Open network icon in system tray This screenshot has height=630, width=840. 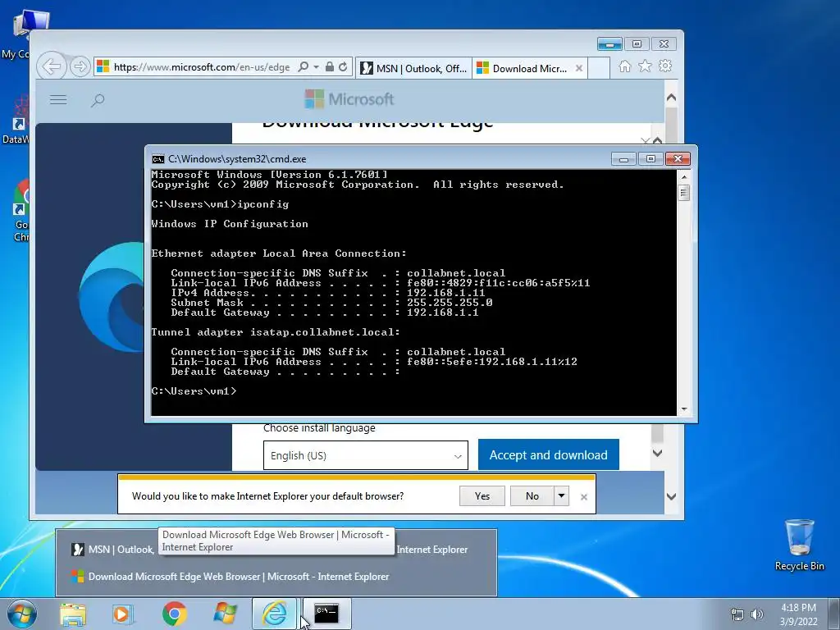pyautogui.click(x=737, y=614)
